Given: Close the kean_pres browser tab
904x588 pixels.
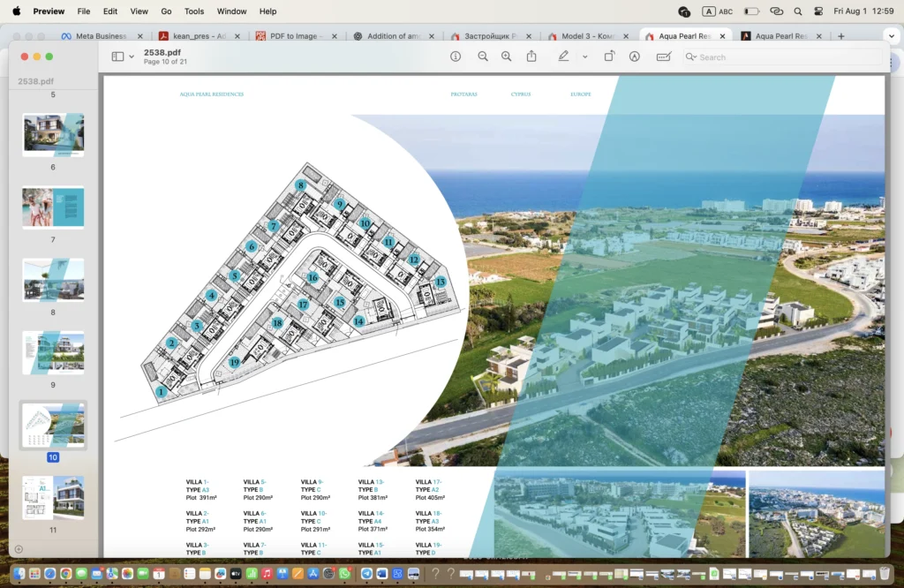Looking at the screenshot, I should tap(237, 35).
